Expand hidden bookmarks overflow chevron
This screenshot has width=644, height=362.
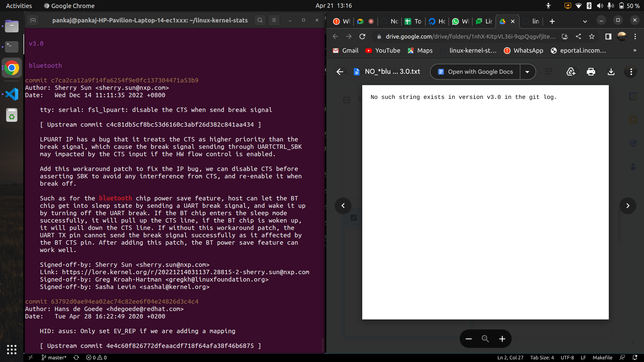point(635,51)
